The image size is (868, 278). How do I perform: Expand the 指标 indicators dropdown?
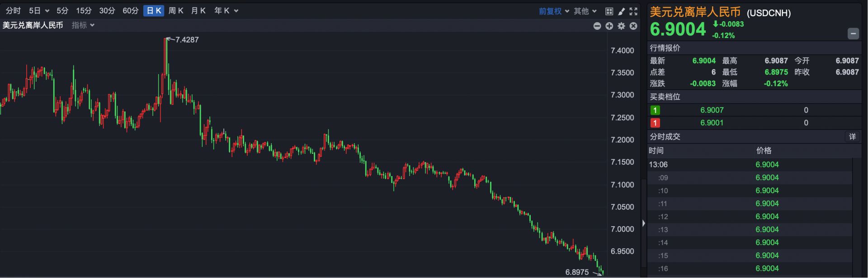(83, 25)
